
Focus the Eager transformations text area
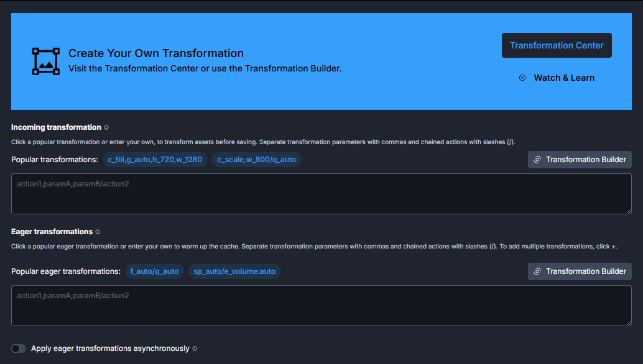[321, 306]
